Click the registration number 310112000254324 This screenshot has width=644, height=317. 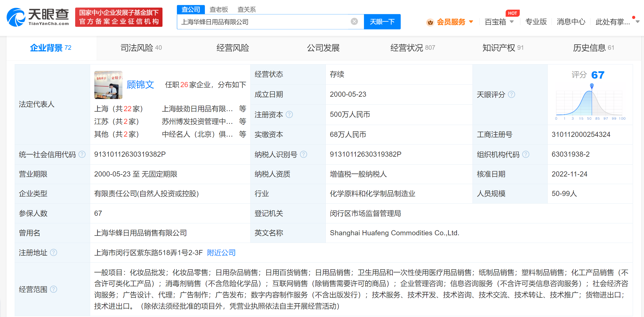pos(581,135)
